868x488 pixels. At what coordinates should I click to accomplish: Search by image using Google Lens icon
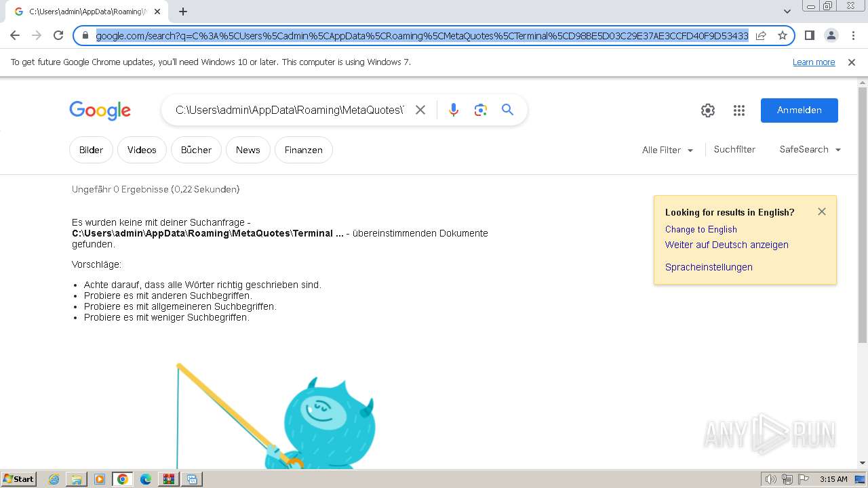(481, 110)
